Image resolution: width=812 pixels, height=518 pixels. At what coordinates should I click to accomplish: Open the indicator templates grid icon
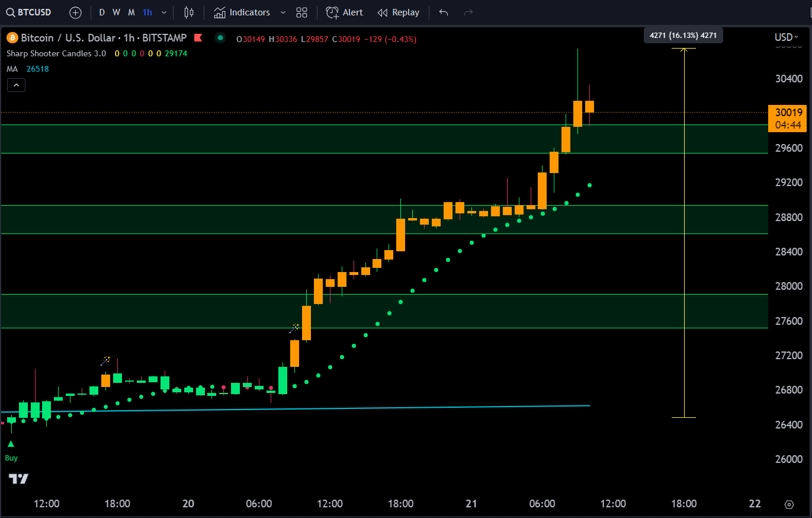301,12
